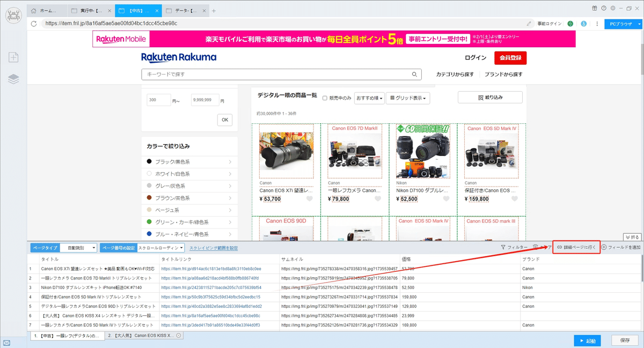Like the Nikon D7100 item heart icon
The width and height of the screenshot is (644, 348).
[x=447, y=199]
